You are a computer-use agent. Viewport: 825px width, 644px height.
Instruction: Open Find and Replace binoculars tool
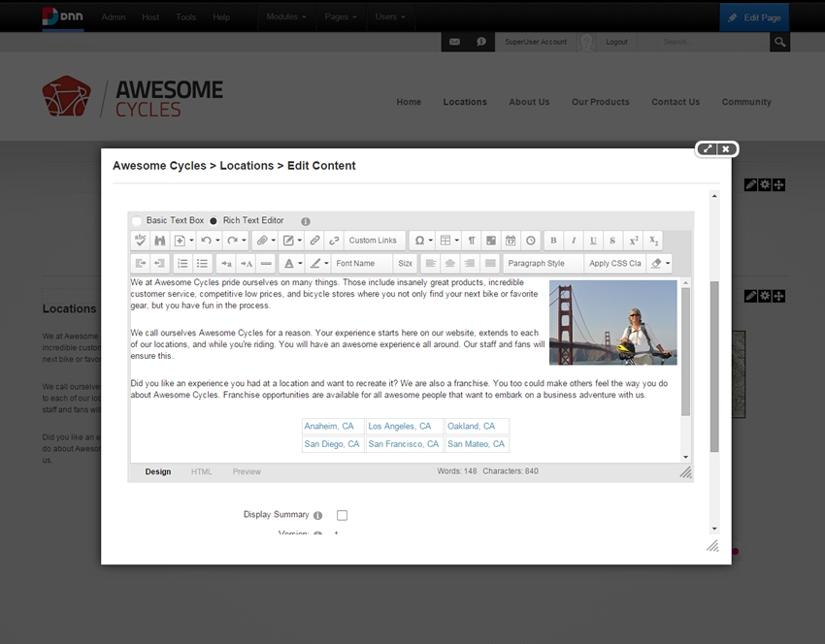(x=160, y=241)
